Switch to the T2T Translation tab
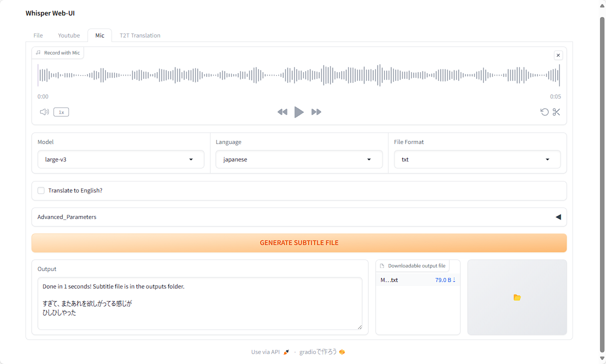606x364 pixels. pos(140,35)
